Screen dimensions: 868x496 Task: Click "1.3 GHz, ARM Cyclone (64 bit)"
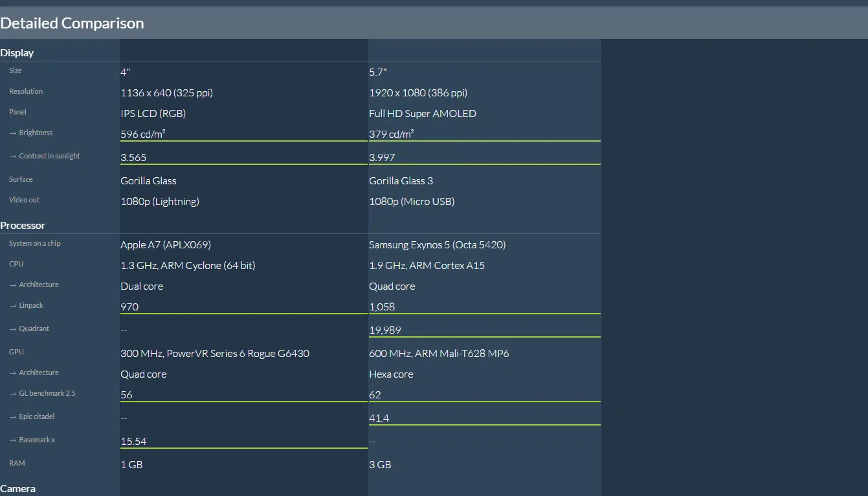click(x=188, y=265)
